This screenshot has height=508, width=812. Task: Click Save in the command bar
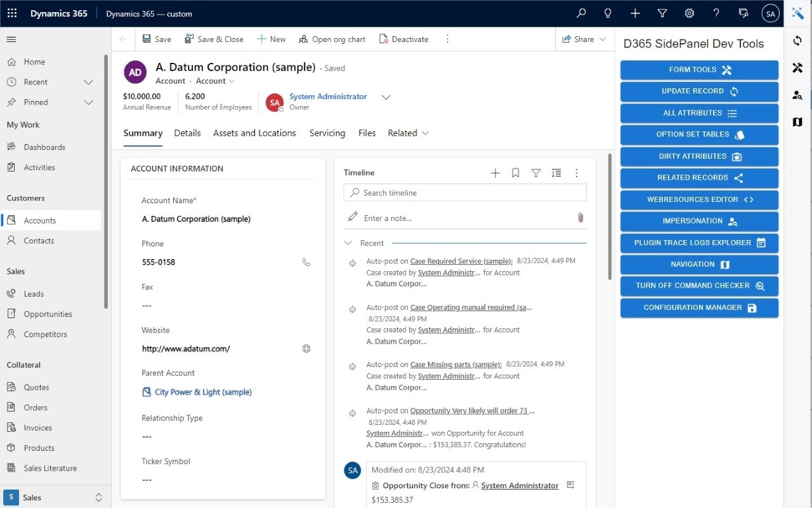[x=156, y=39]
